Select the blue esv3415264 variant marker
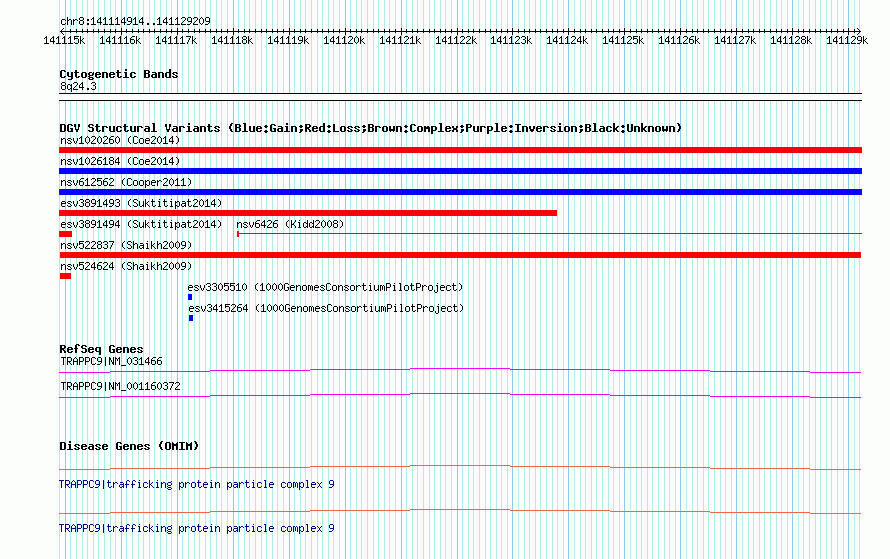This screenshot has height=559, width=890. (x=191, y=318)
